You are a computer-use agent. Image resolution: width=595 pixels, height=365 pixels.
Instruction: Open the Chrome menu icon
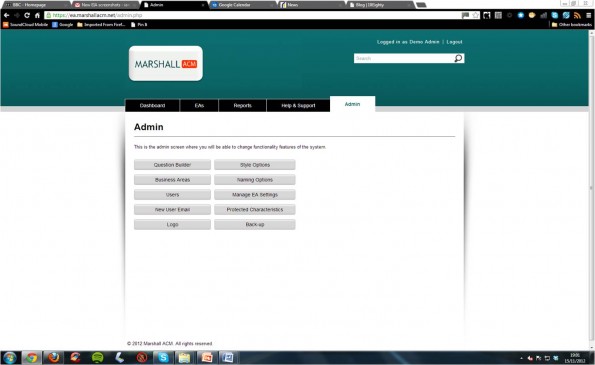coord(588,15)
